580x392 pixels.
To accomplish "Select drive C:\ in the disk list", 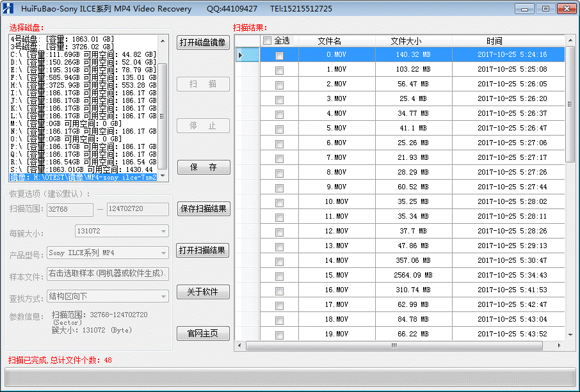I will [x=83, y=54].
